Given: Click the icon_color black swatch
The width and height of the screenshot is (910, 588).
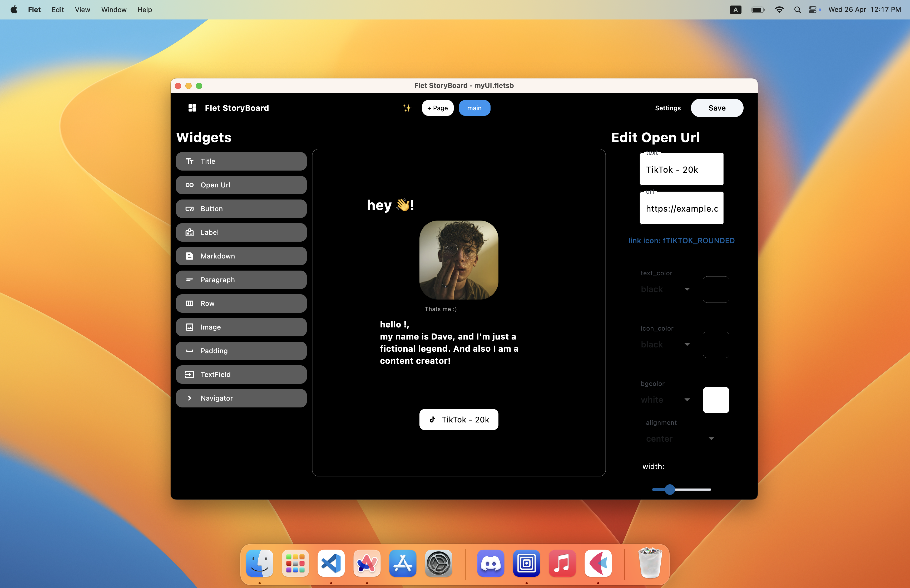Looking at the screenshot, I should coord(716,345).
